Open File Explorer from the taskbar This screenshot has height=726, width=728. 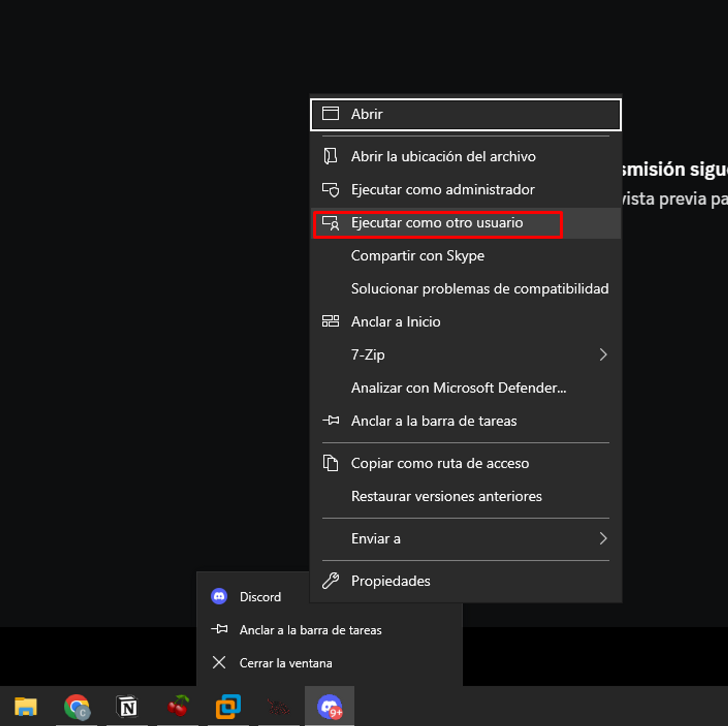pyautogui.click(x=25, y=706)
